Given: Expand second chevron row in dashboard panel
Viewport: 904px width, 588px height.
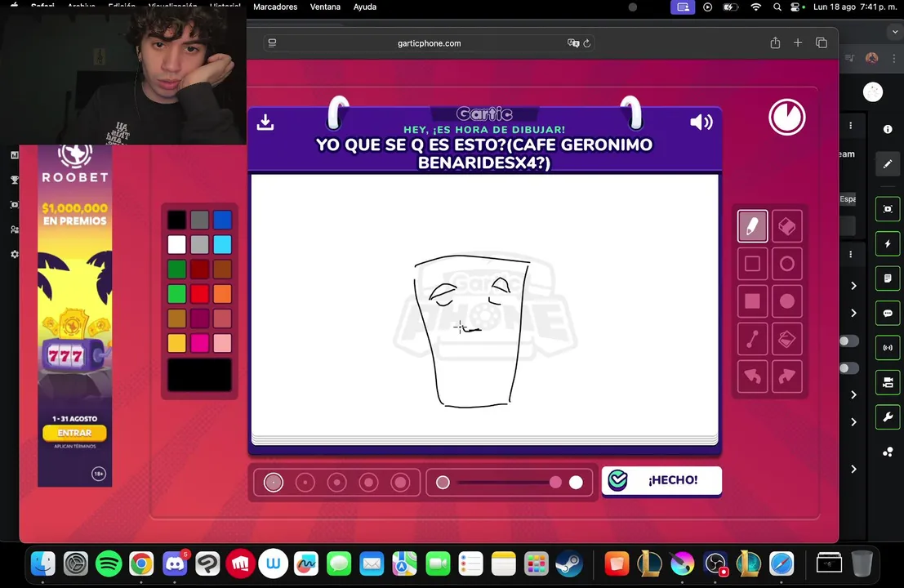Looking at the screenshot, I should coord(854,313).
